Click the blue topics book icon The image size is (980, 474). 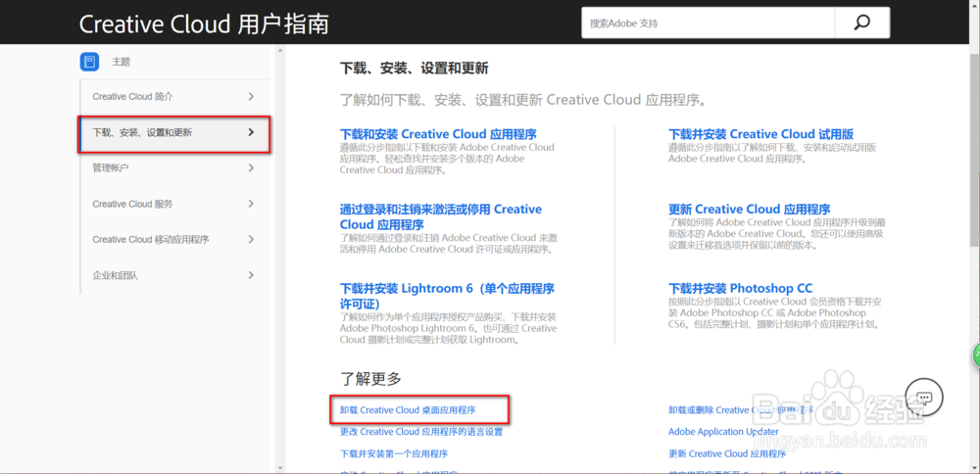pyautogui.click(x=90, y=62)
